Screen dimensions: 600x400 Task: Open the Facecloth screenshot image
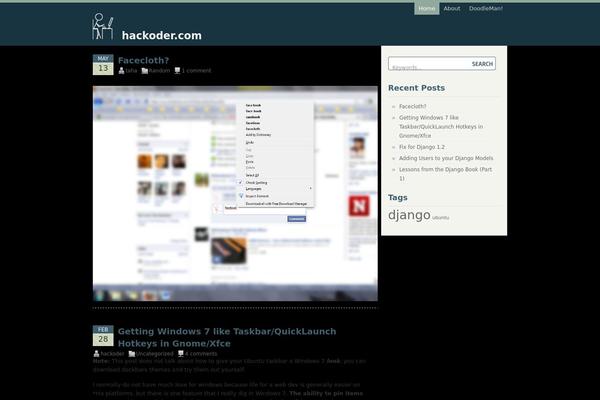[235, 193]
